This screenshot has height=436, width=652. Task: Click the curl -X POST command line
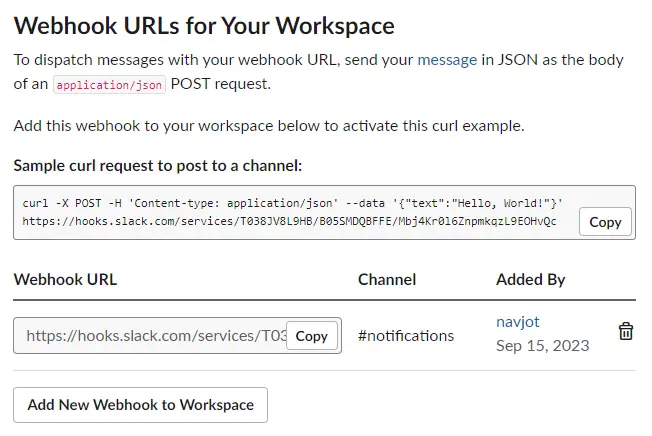[292, 204]
